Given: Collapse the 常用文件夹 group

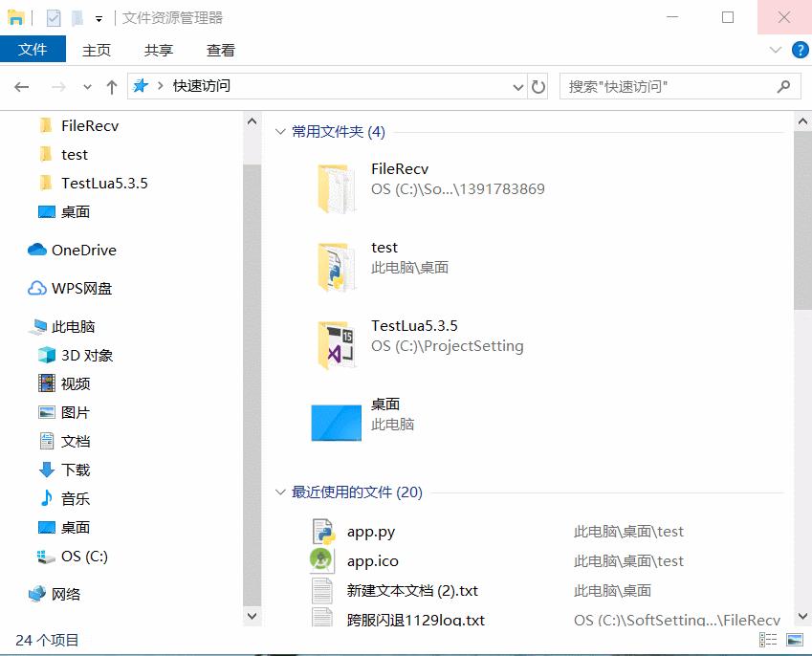Looking at the screenshot, I should coord(280,132).
